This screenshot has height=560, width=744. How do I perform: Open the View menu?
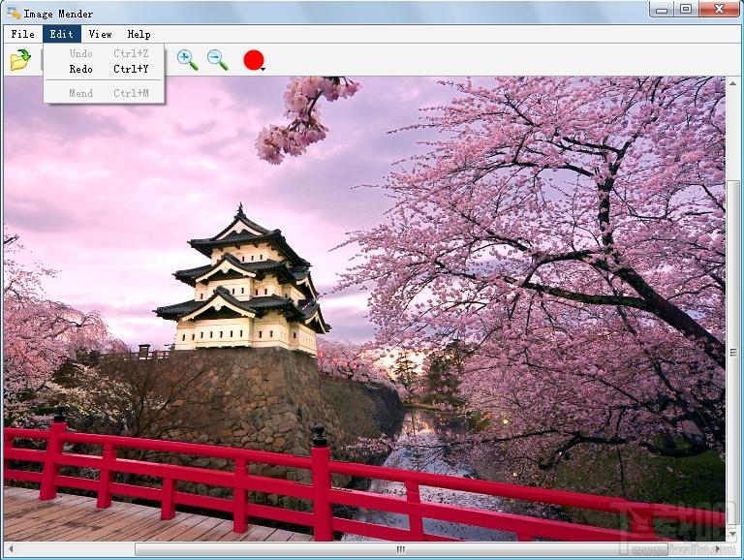point(100,34)
